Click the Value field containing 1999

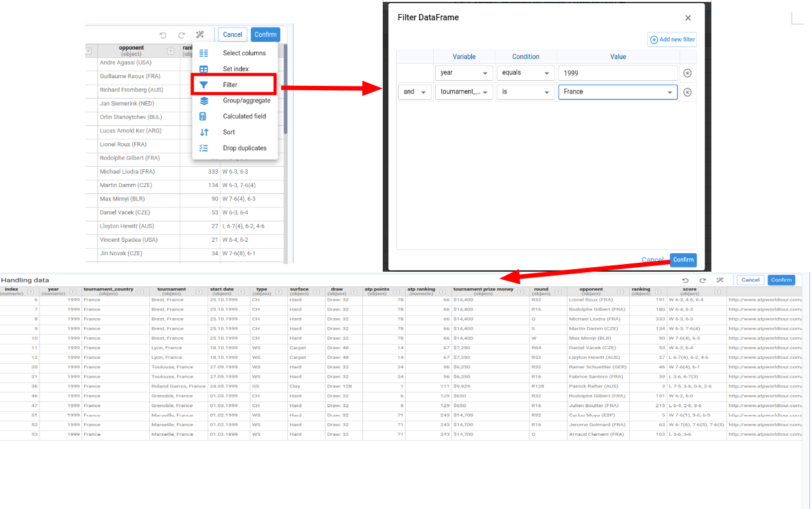pos(618,73)
